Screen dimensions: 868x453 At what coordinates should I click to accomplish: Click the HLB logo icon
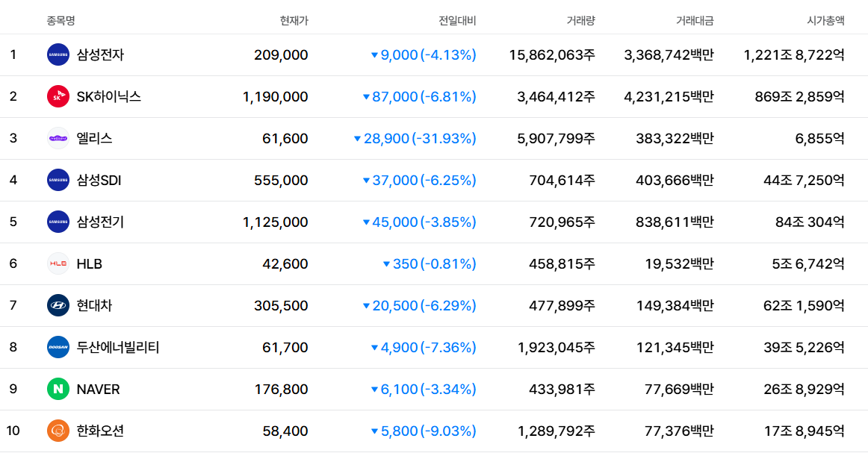point(58,264)
